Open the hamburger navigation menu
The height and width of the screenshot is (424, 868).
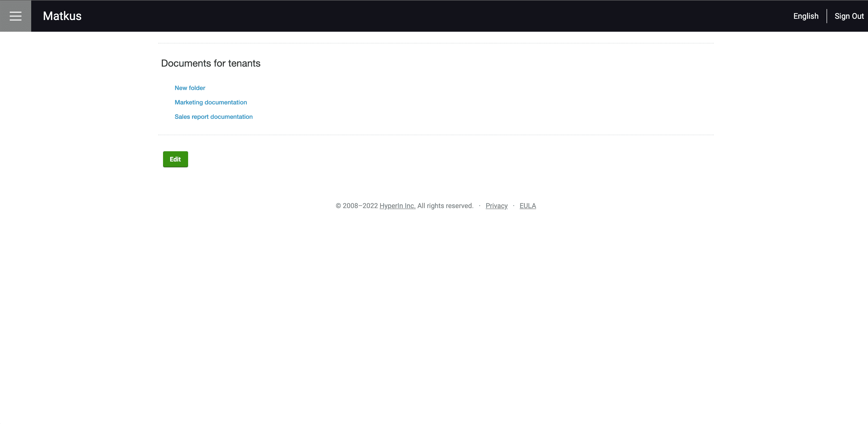16,16
